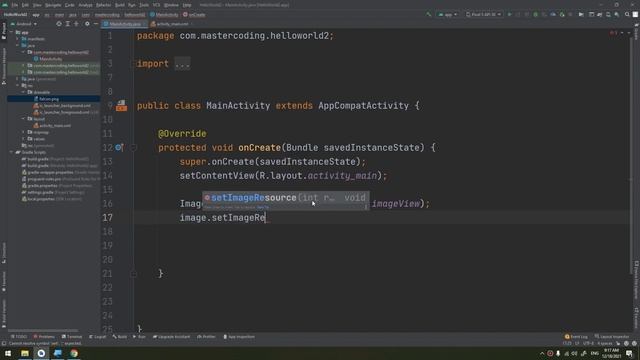Open the Help menu
This screenshot has height=360, width=640.
187,5
